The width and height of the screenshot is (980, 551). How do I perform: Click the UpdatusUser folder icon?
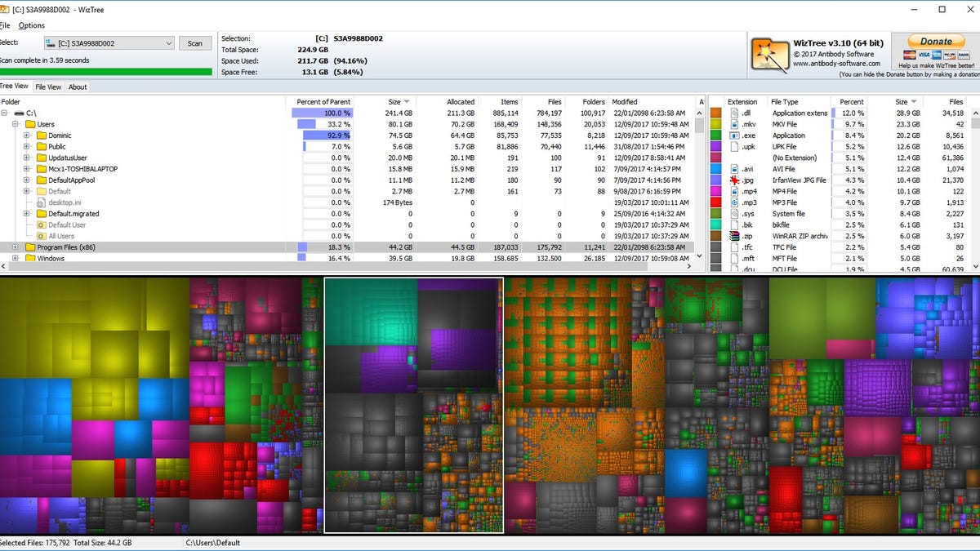tap(41, 158)
